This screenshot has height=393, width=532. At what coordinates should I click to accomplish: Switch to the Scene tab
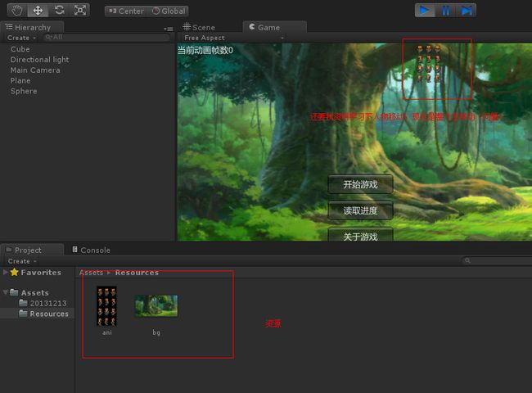[199, 27]
